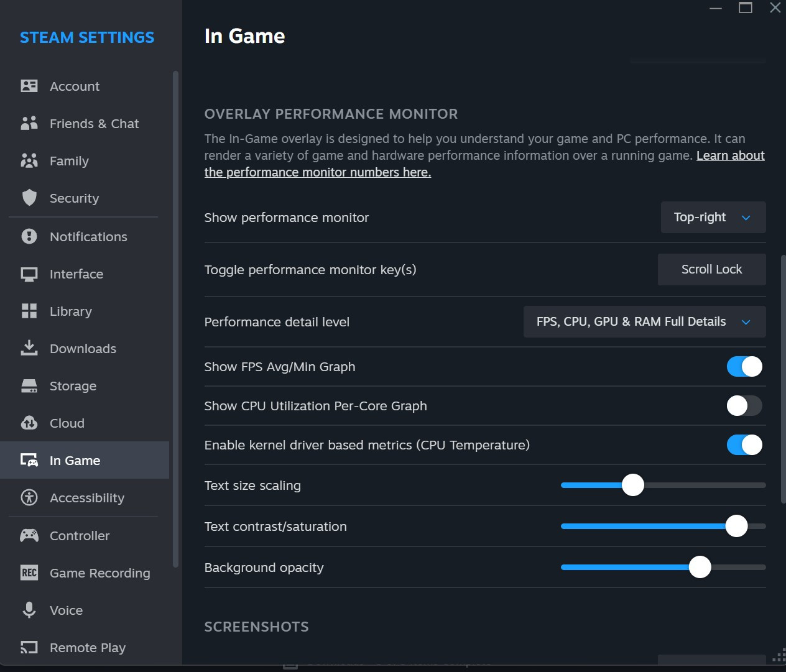
Task: Click the Cloud sync icon
Action: (29, 423)
